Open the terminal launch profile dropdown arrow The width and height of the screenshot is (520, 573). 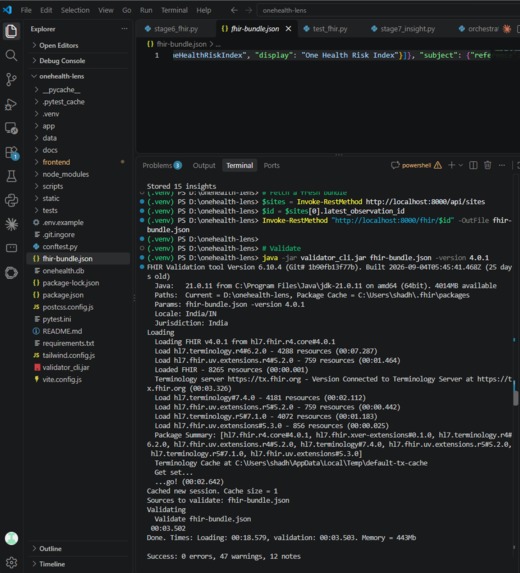(x=460, y=165)
